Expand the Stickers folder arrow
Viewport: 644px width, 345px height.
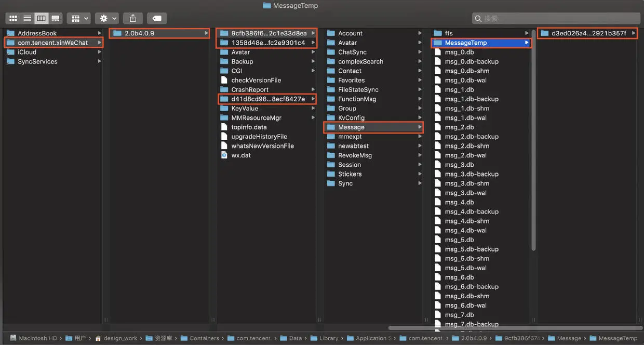tap(420, 174)
